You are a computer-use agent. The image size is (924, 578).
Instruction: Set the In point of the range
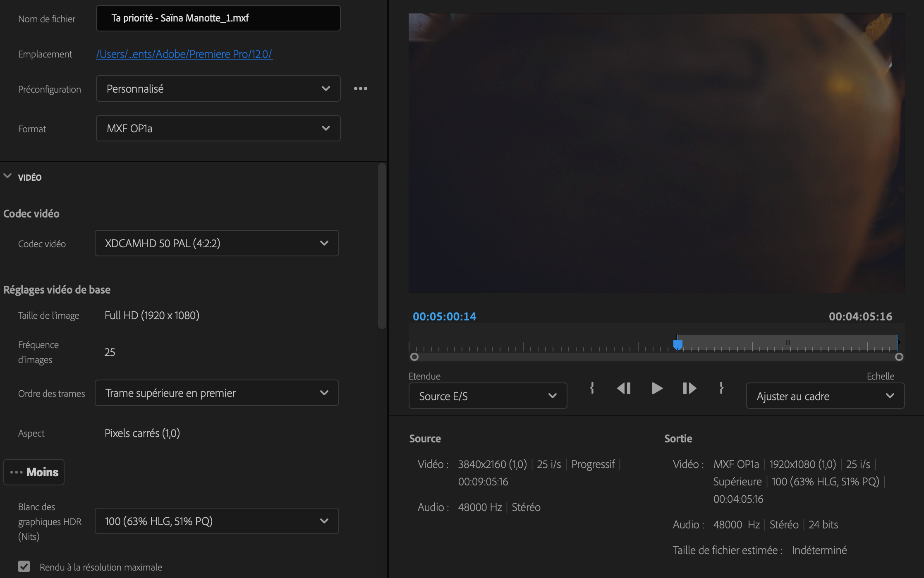(592, 388)
